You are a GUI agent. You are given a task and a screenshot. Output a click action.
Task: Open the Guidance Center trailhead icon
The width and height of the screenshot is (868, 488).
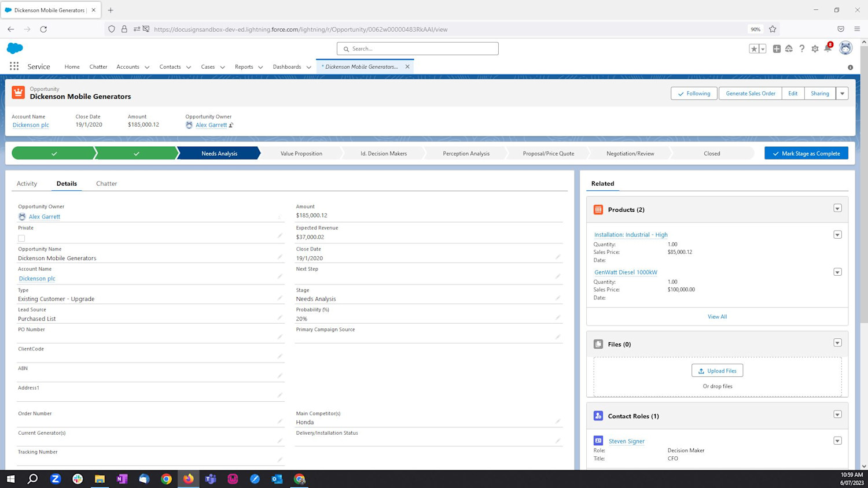coord(789,49)
